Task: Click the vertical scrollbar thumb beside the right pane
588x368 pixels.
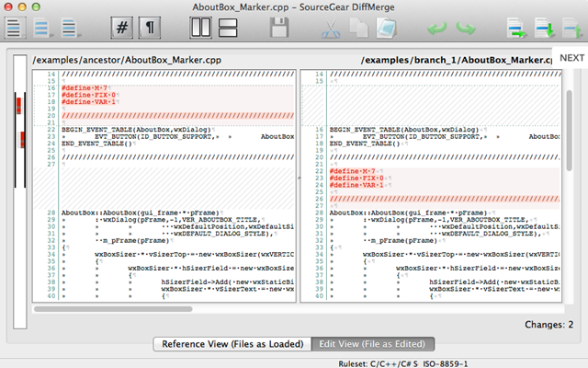Action: [569, 131]
